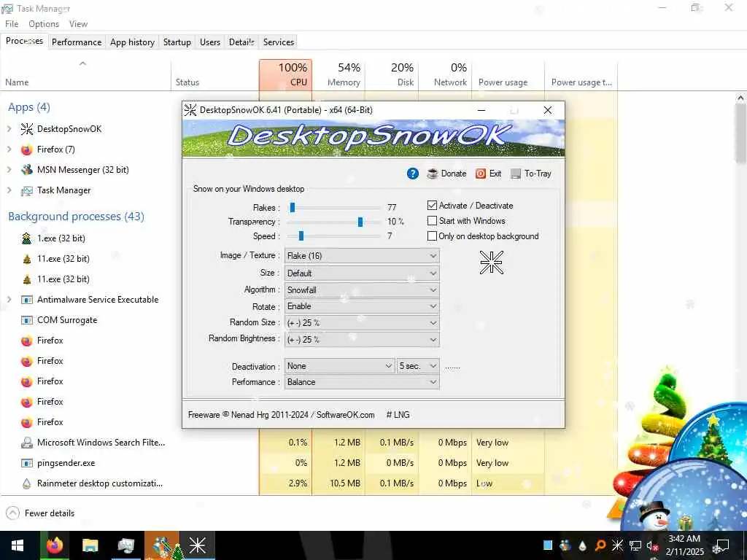Open the Options menu in Task Manager
Image resolution: width=747 pixels, height=560 pixels.
(44, 24)
